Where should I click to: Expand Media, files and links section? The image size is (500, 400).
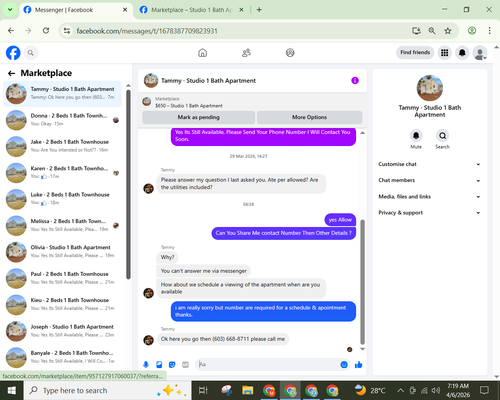(x=430, y=197)
